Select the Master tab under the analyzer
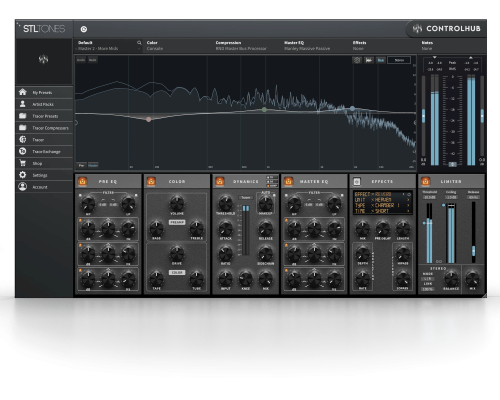 [93, 165]
